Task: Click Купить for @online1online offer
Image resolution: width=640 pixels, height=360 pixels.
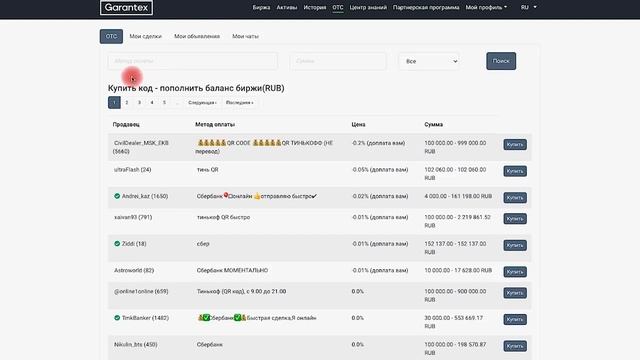Action: pyautogui.click(x=515, y=293)
